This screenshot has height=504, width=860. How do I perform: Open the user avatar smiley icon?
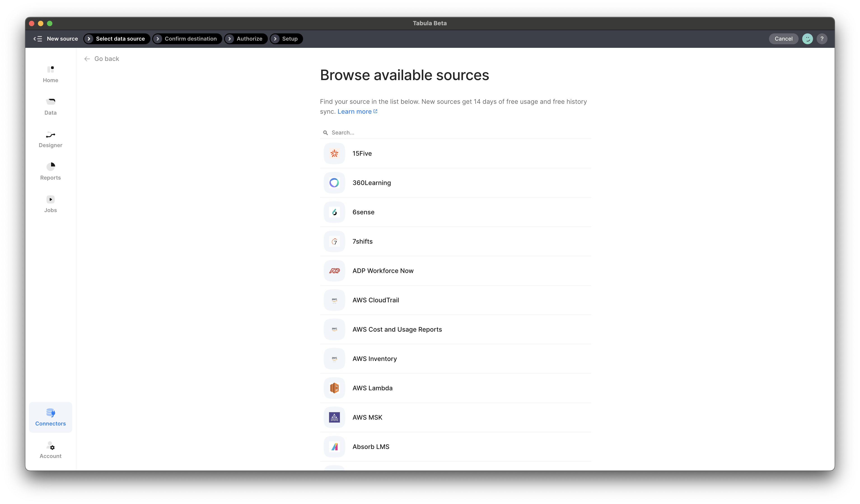click(x=807, y=39)
